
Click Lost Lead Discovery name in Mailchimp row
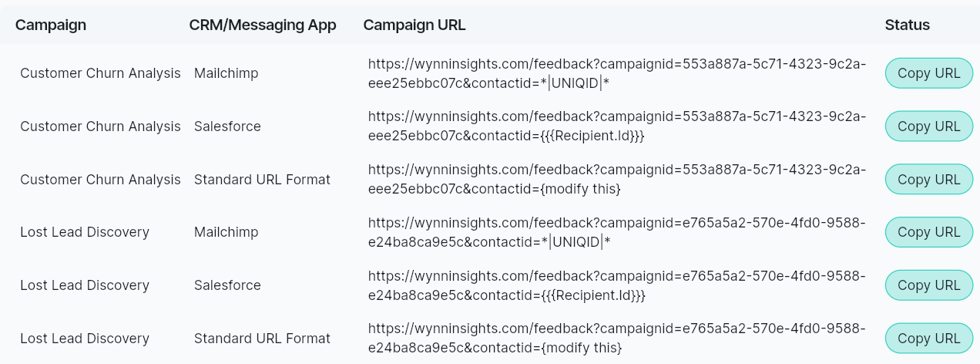[85, 232]
